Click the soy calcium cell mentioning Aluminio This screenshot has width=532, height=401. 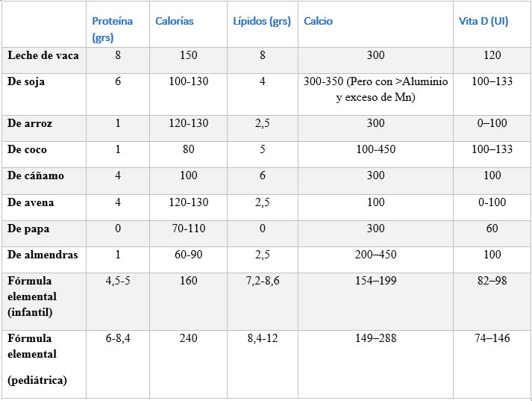pos(375,90)
